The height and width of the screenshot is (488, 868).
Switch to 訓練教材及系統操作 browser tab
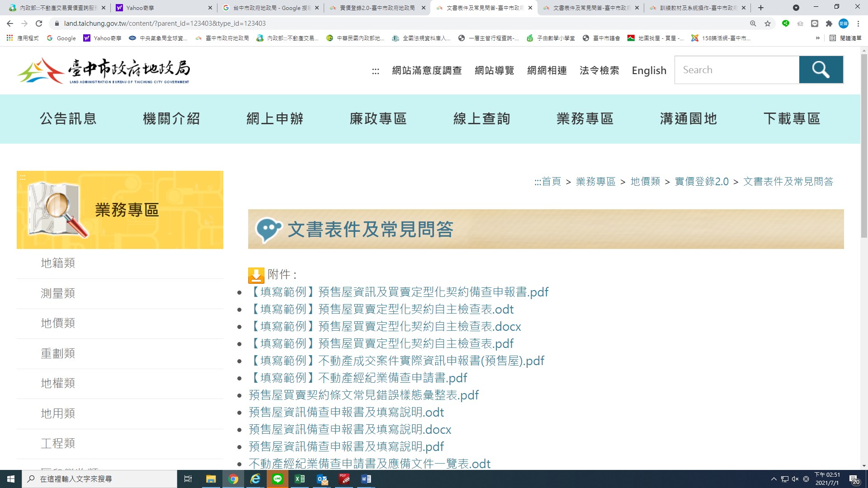pyautogui.click(x=697, y=8)
